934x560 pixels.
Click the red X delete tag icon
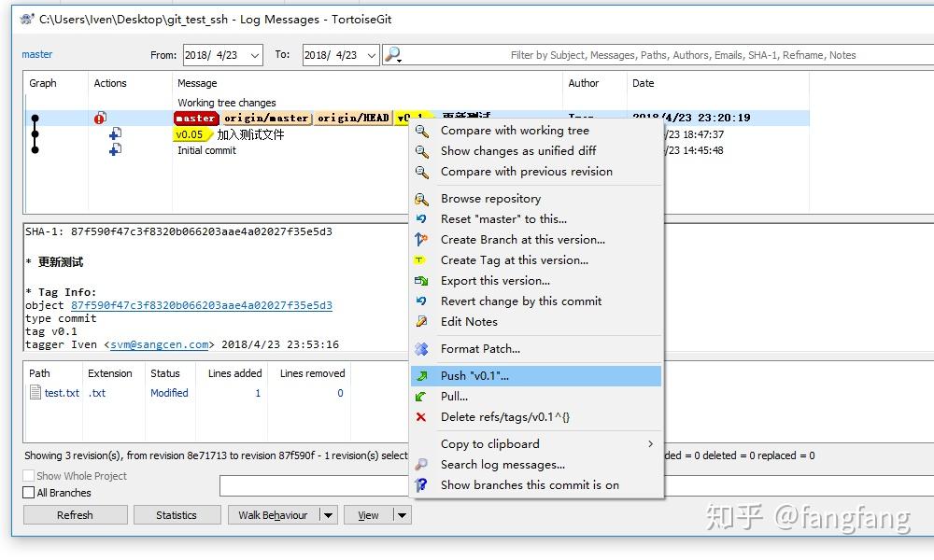420,417
